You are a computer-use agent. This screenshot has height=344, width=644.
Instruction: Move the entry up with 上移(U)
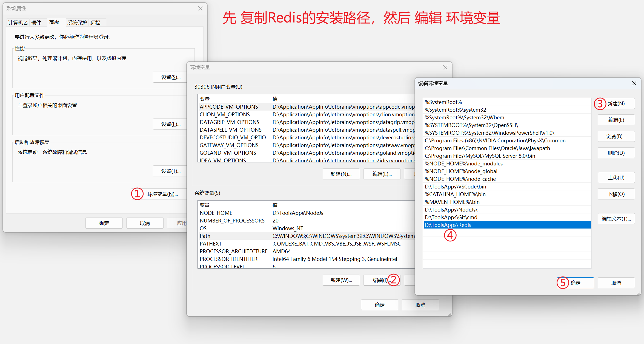[x=616, y=178]
